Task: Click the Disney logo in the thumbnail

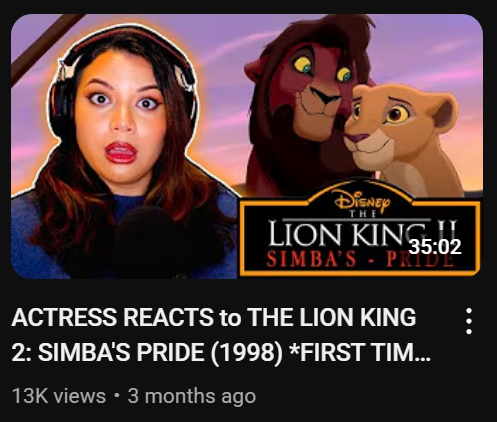Action: coord(362,200)
